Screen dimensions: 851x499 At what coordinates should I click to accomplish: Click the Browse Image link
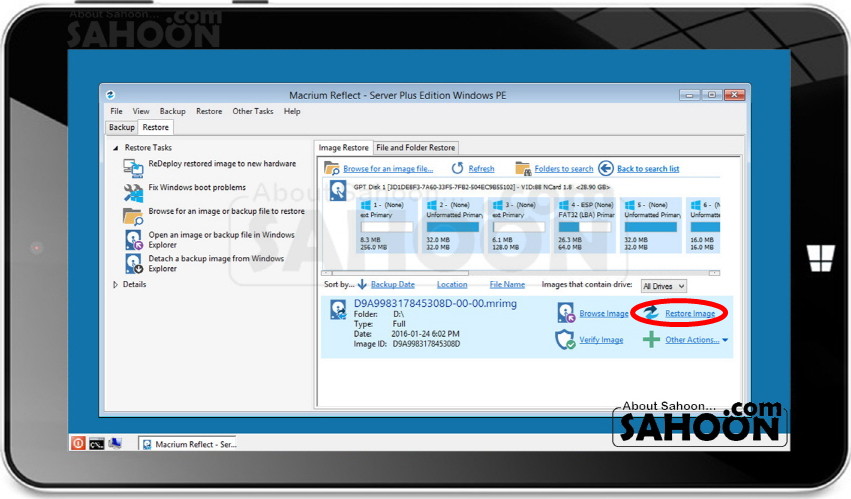pyautogui.click(x=604, y=313)
